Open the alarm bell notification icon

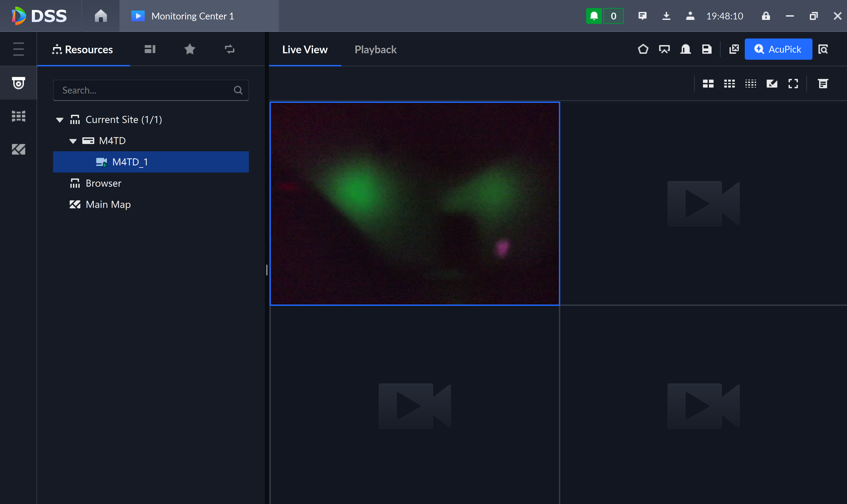(x=594, y=16)
